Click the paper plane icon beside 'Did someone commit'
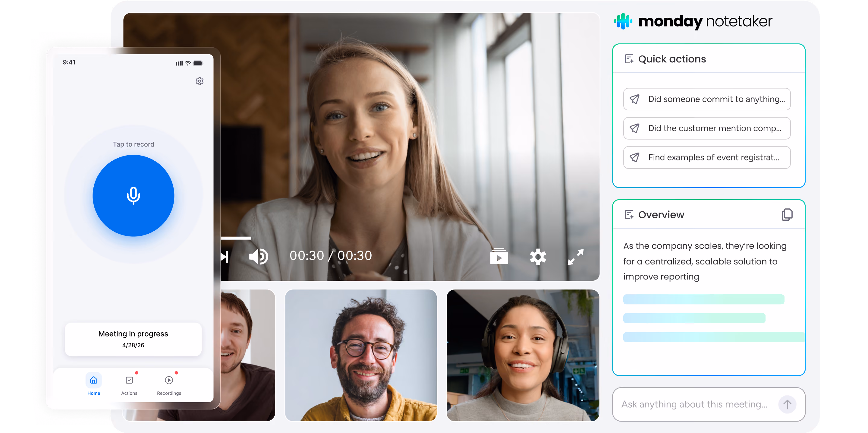868x433 pixels. (634, 99)
